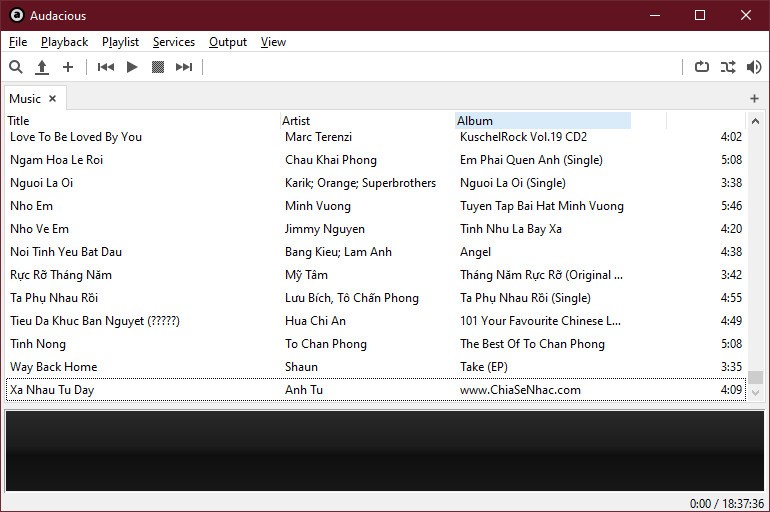Image resolution: width=770 pixels, height=512 pixels.
Task: Skip to next track
Action: (184, 67)
